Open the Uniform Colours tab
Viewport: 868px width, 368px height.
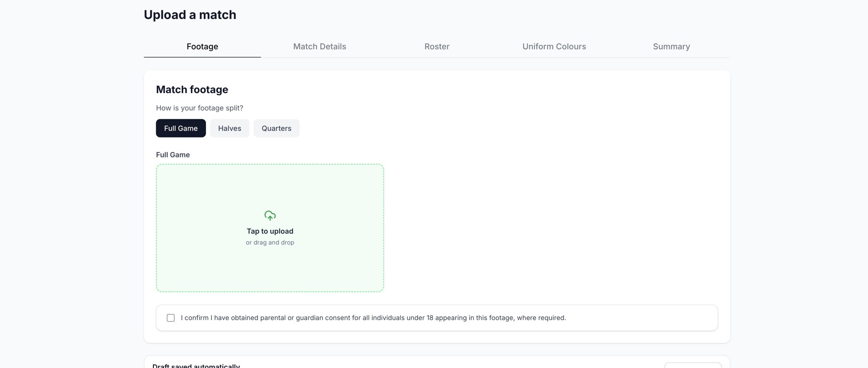(x=554, y=46)
